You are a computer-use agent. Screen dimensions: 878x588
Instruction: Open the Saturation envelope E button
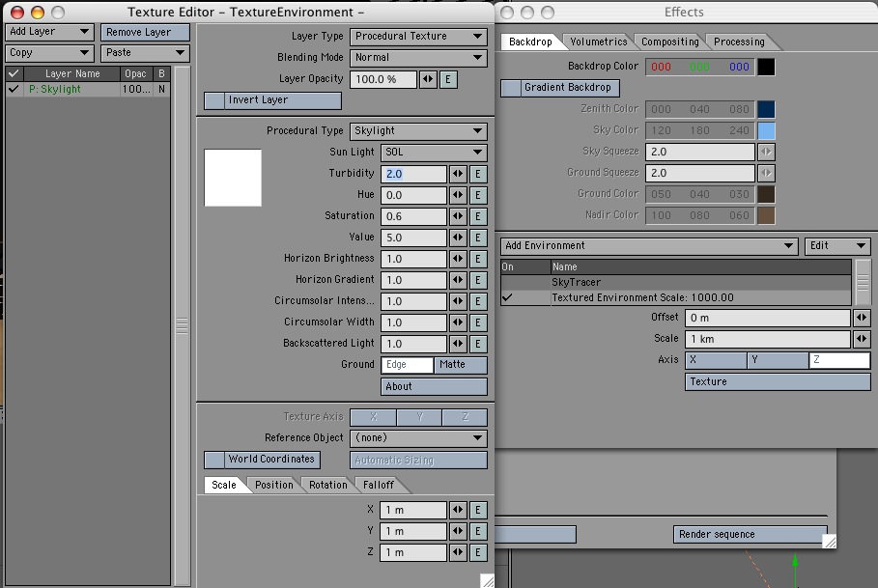[x=478, y=216]
